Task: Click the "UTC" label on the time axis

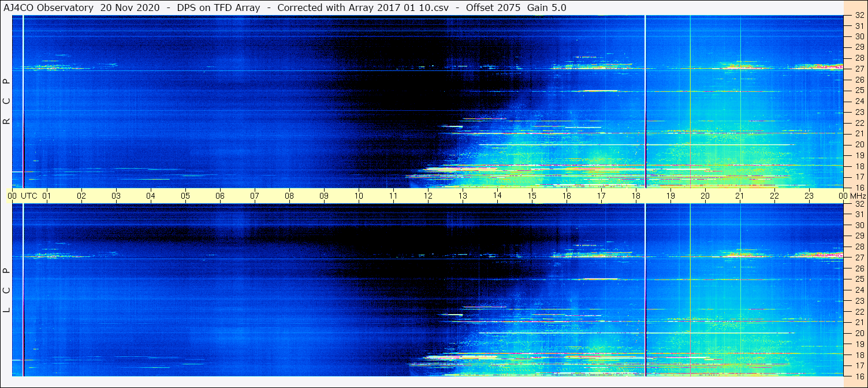Action: coord(29,195)
